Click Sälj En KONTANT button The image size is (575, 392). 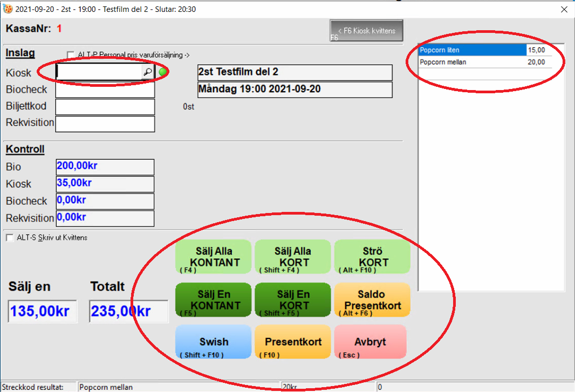tap(213, 300)
